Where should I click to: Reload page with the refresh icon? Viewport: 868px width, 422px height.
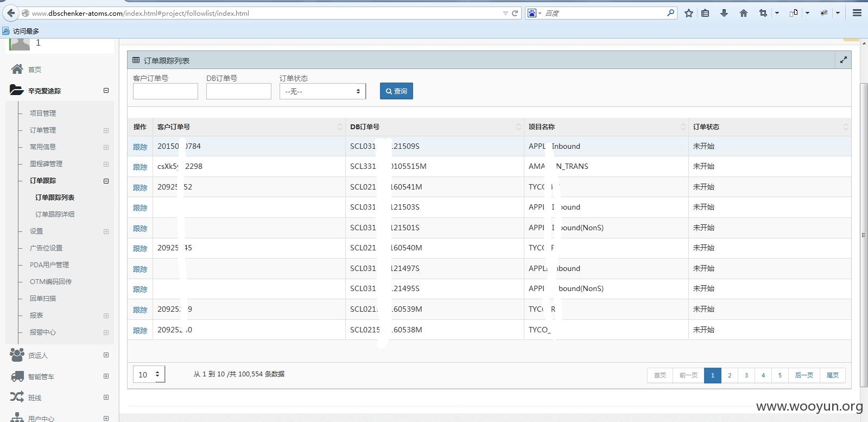pos(515,13)
